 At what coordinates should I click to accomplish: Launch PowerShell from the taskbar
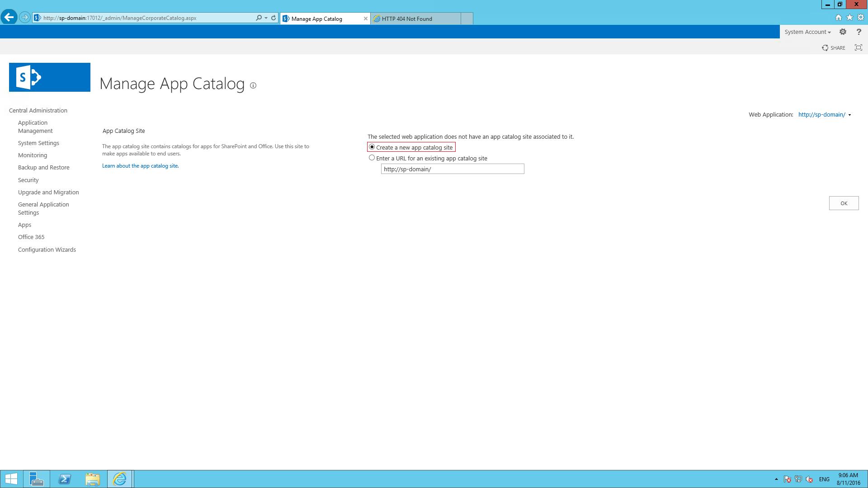65,479
